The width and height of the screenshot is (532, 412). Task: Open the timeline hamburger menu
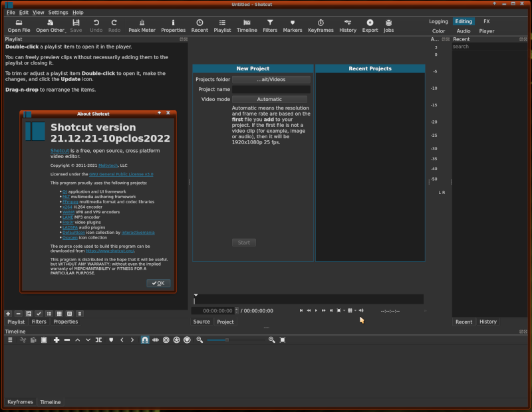pos(10,340)
